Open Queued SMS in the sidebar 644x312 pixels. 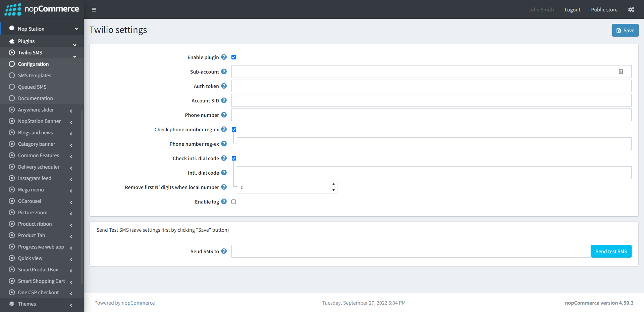pos(42,87)
